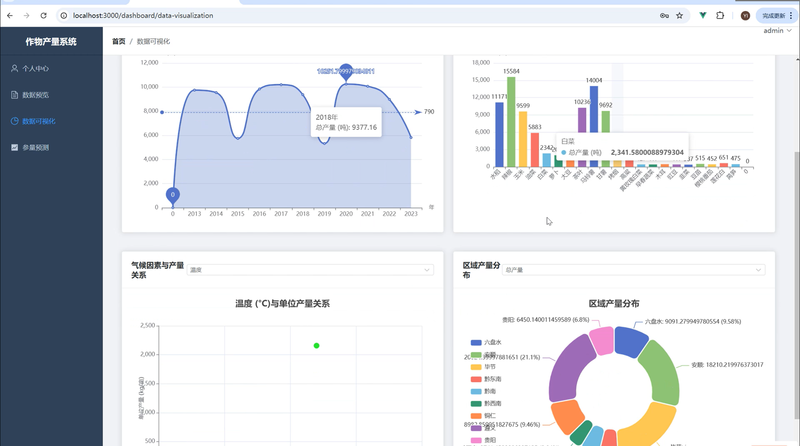Toggle the pink 贵阳 legend item
Viewport: 800px width, 446px height.
point(483,440)
